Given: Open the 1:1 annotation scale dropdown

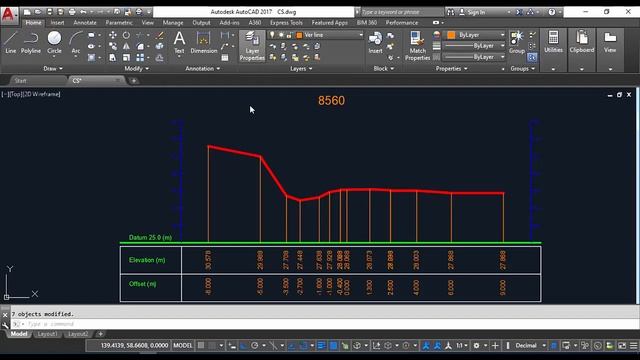Looking at the screenshot, I should (x=462, y=345).
